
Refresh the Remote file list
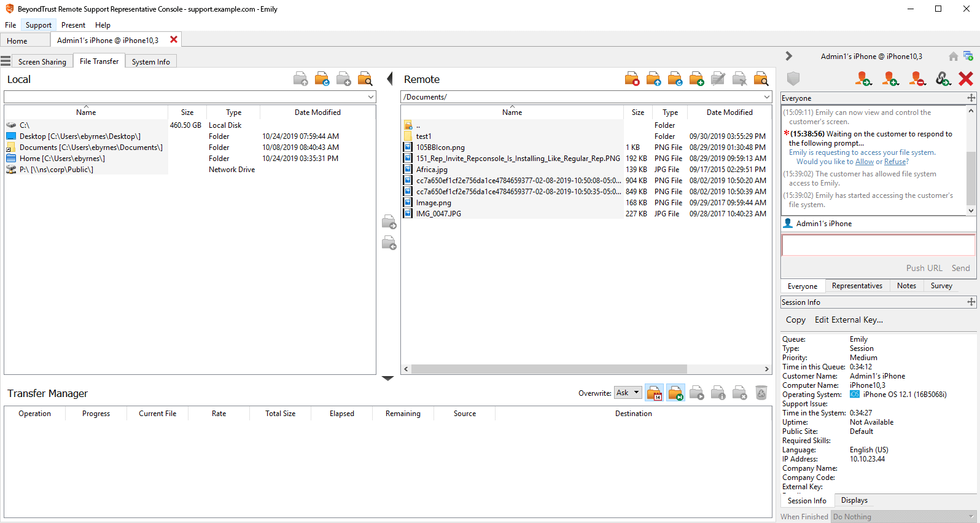675,79
